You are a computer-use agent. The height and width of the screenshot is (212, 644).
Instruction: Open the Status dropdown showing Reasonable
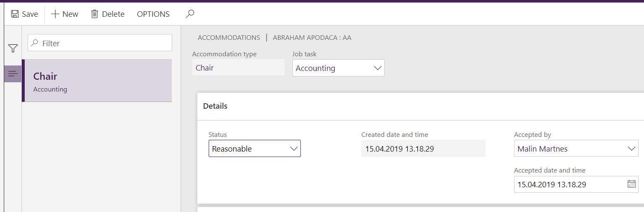pos(294,149)
